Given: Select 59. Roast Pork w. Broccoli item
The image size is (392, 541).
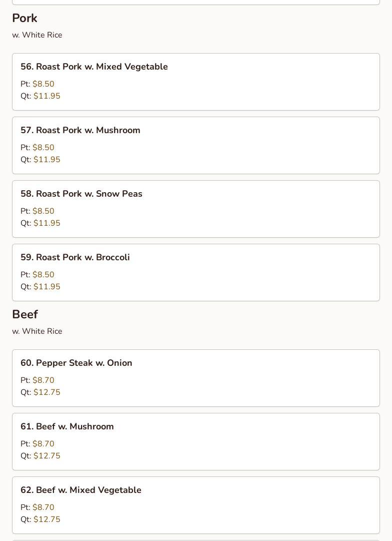Looking at the screenshot, I should pos(196,272).
